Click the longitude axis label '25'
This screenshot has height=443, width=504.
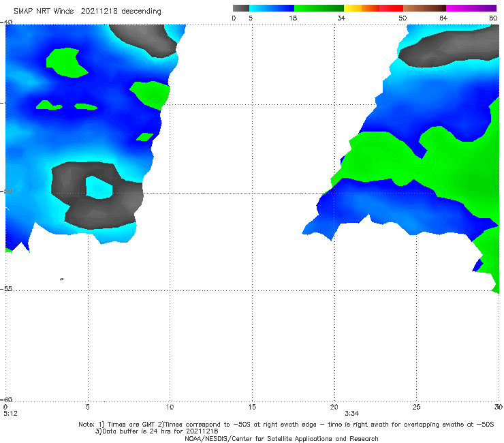pyautogui.click(x=416, y=407)
